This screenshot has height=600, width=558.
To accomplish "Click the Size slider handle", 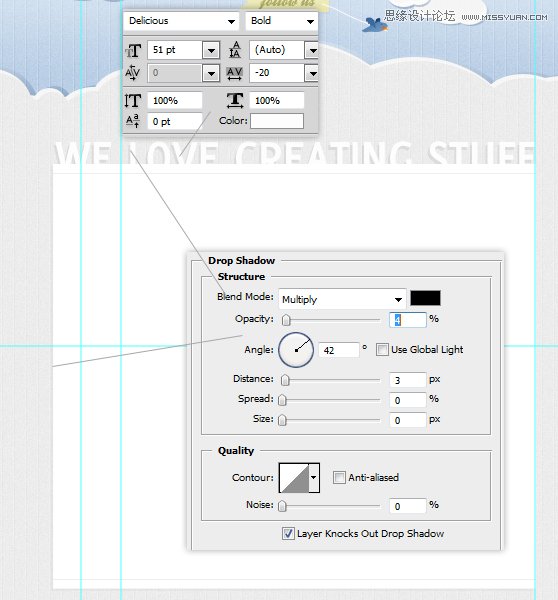I will 282,420.
